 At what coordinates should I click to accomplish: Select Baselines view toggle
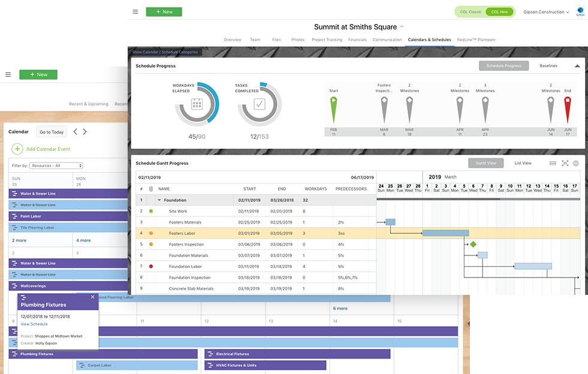tap(548, 66)
